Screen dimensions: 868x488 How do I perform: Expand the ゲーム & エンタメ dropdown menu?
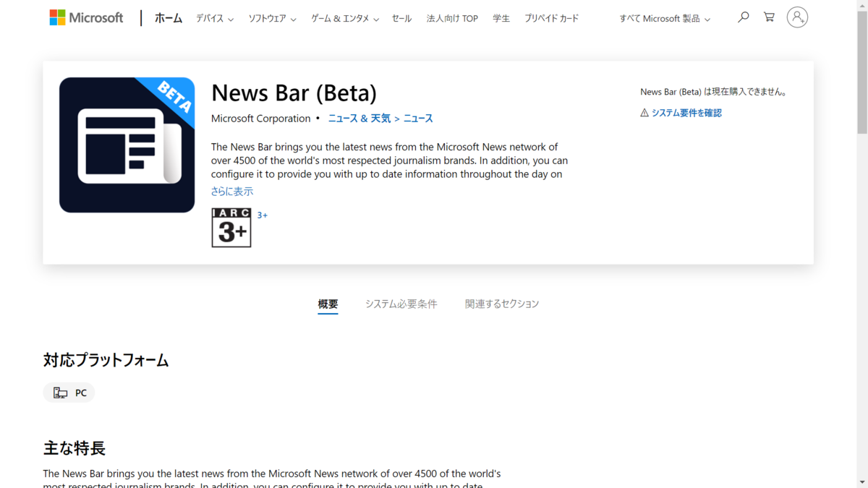tap(345, 19)
